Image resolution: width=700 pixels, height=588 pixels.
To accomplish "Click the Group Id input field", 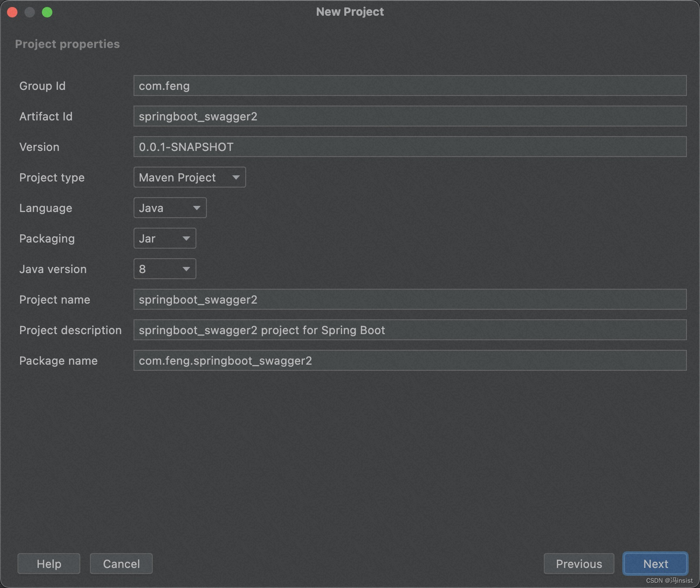I will (x=410, y=85).
